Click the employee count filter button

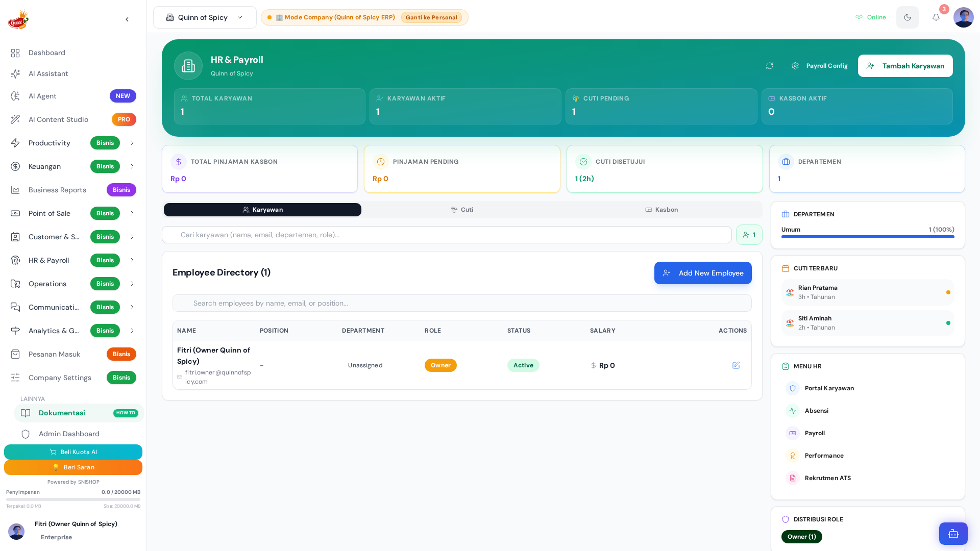pos(749,235)
